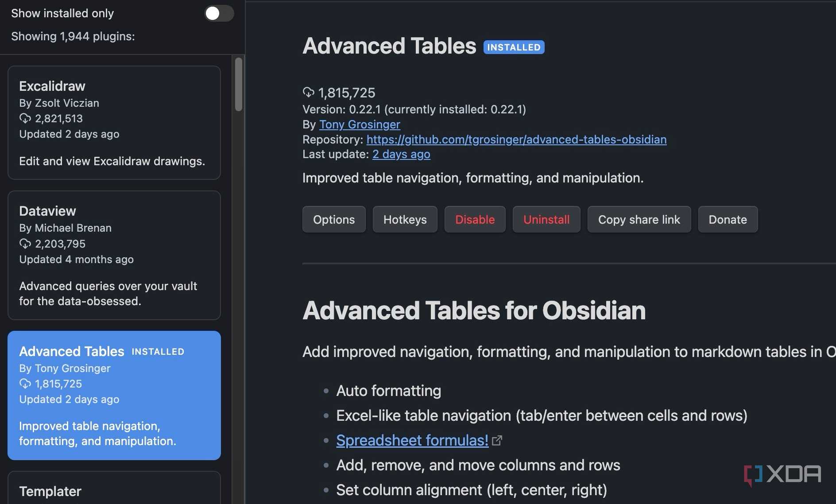Image resolution: width=836 pixels, height=504 pixels.
Task: Toggle the Show installed only switch
Action: [x=219, y=13]
